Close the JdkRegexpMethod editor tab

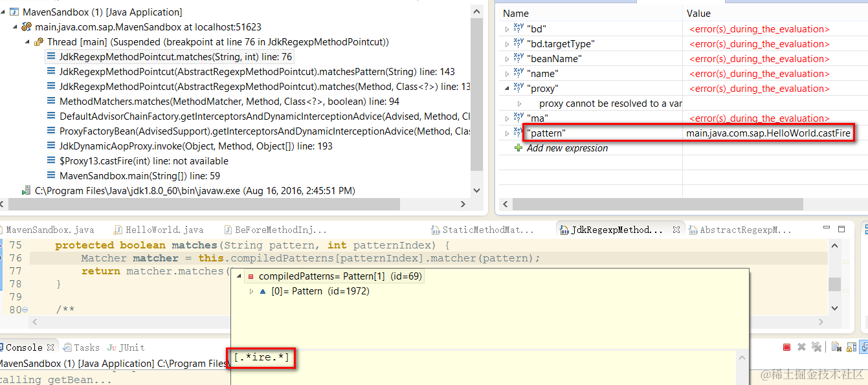click(x=676, y=230)
